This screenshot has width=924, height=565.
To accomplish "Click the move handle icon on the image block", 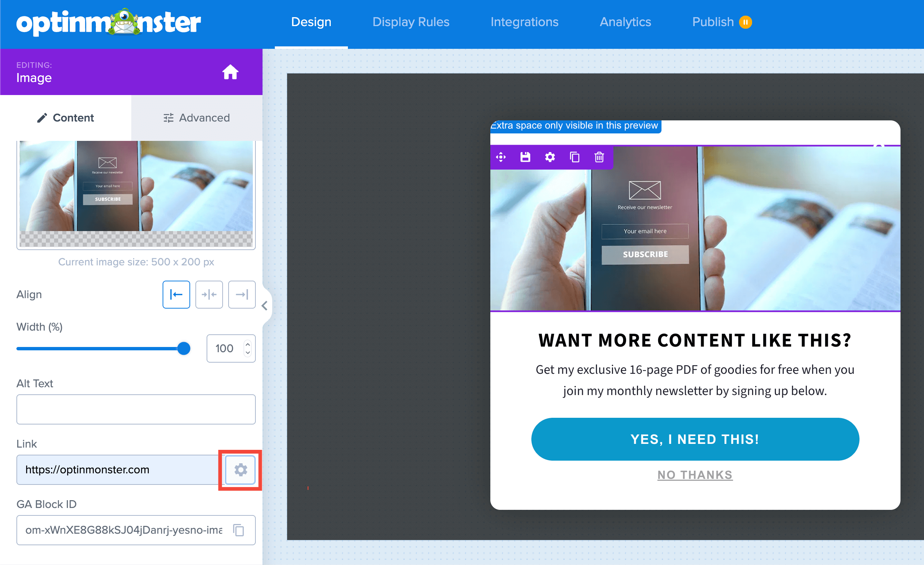I will [x=501, y=157].
